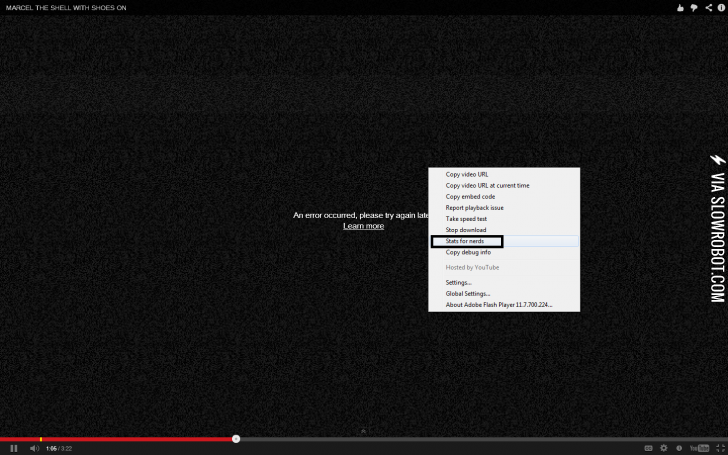Open the player settings gear icon
This screenshot has width=728, height=455.
click(x=663, y=448)
